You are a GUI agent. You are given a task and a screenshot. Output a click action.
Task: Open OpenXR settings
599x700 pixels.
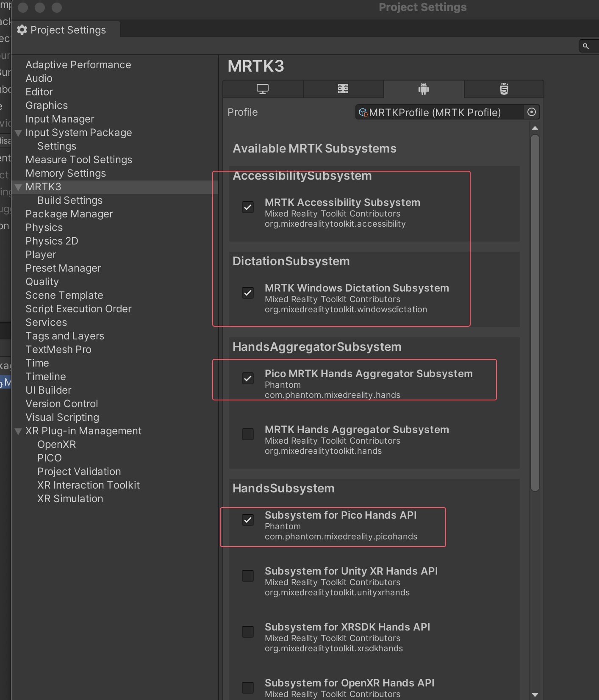click(x=57, y=444)
